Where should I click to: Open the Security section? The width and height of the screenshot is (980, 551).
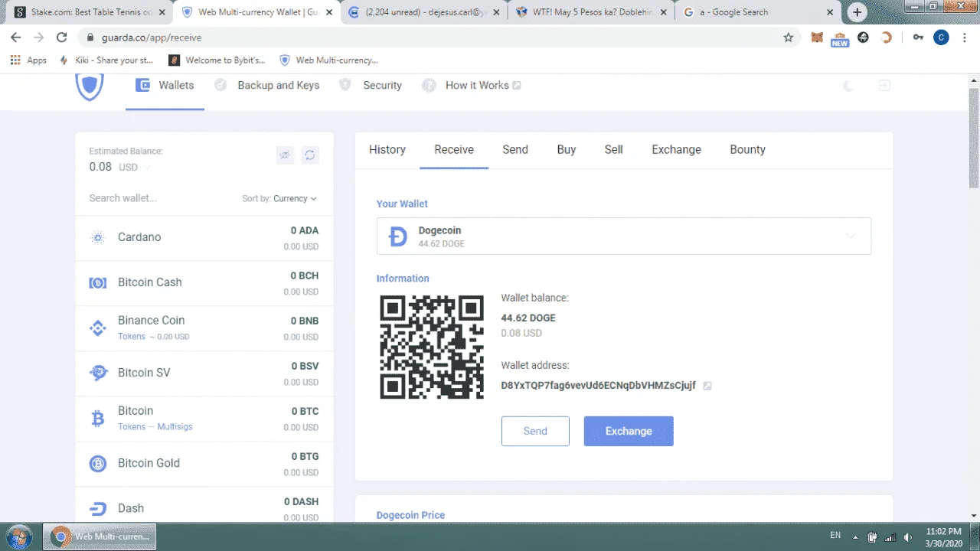coord(371,86)
